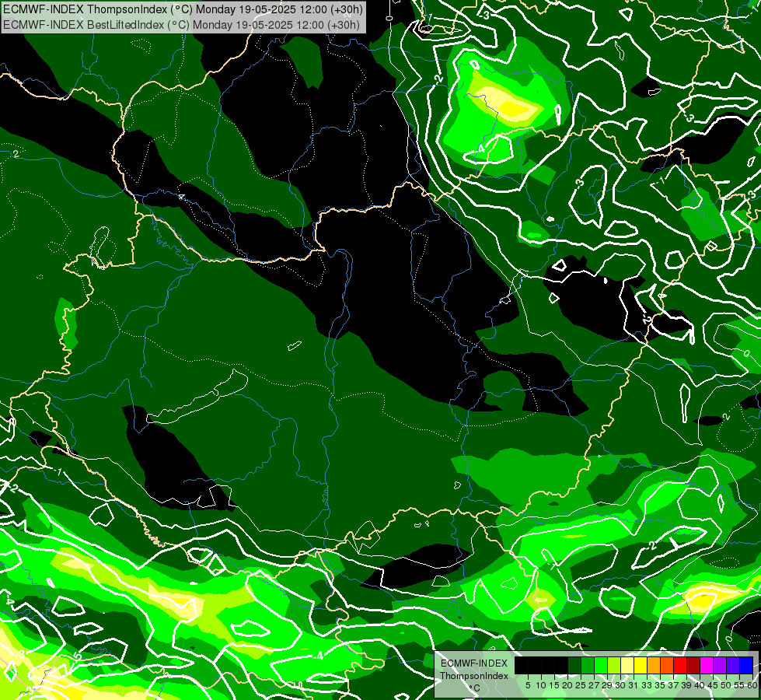Viewport: 761px width, 700px height.
Task: Click the legend tick value '29'
Action: (607, 685)
